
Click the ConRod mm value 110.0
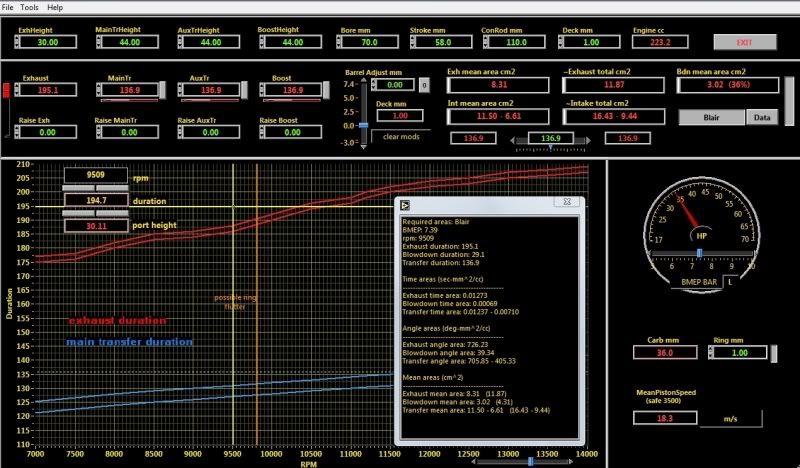tap(517, 42)
